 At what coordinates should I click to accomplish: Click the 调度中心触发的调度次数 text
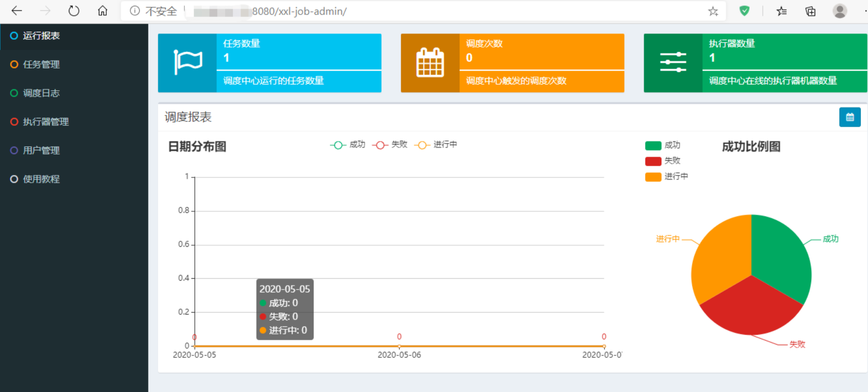point(516,81)
